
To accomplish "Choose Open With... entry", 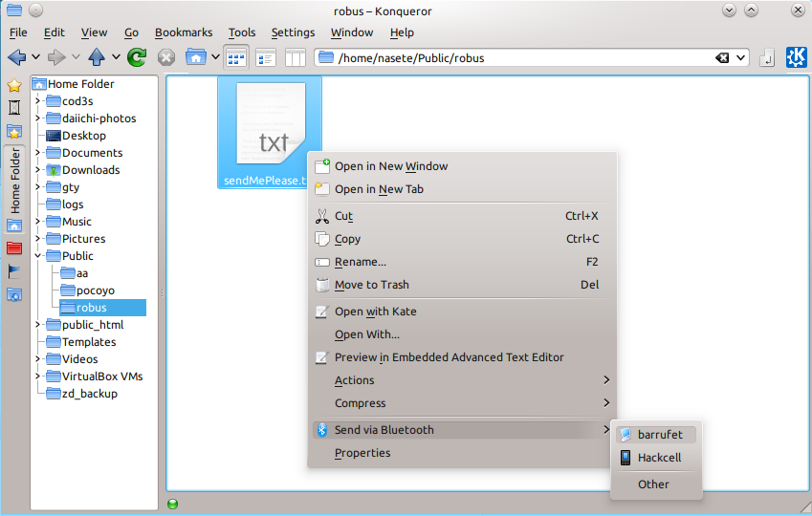I will (461, 334).
